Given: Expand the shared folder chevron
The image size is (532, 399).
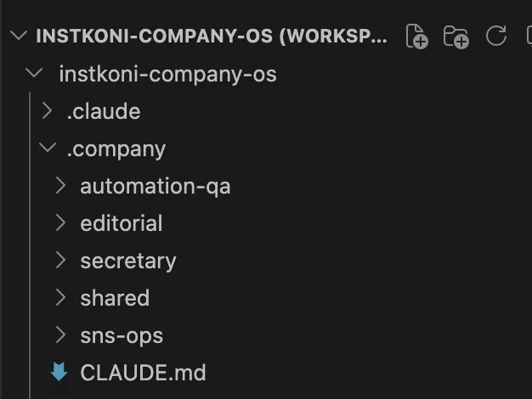Looking at the screenshot, I should click(60, 298).
